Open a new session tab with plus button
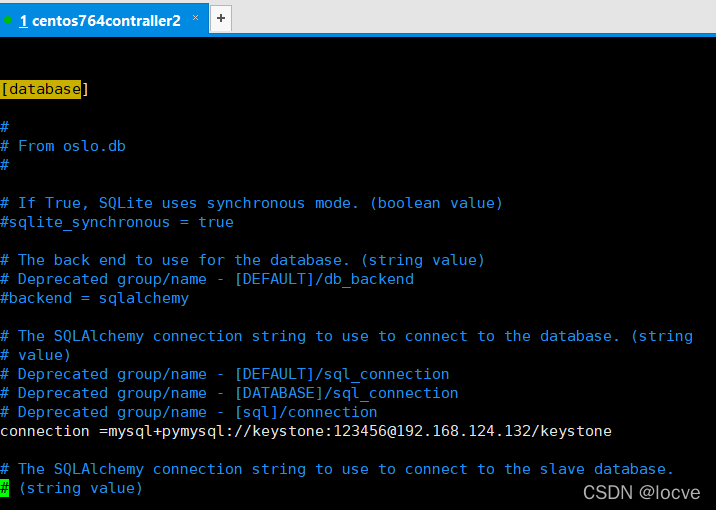716x510 pixels. click(221, 18)
